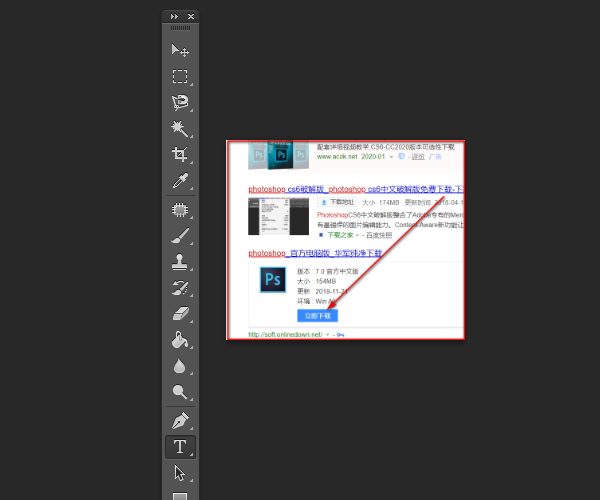Open the soft.onlinedown.net URL link
Viewport: 600px width, 500px height.
tap(285, 334)
